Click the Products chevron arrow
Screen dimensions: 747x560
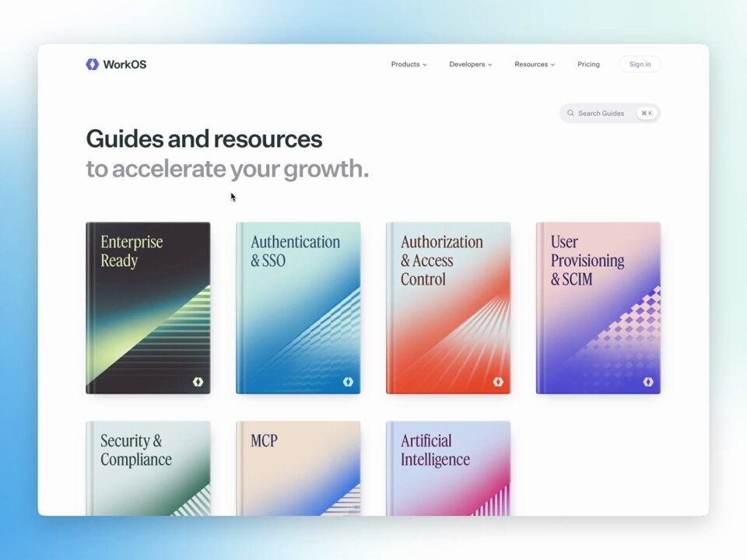[425, 65]
